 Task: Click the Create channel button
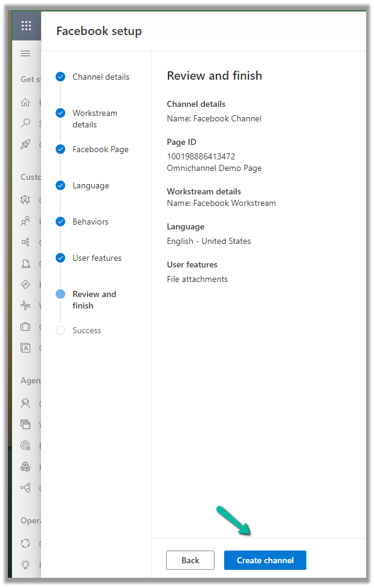pos(265,560)
